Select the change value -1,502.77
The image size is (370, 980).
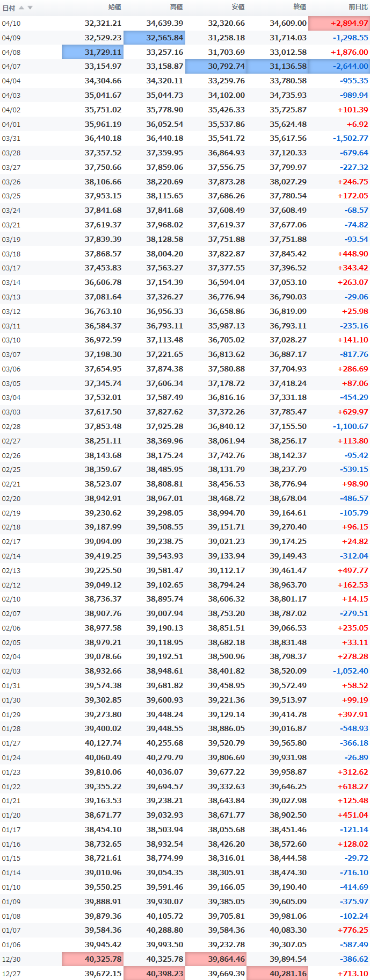[x=351, y=138]
